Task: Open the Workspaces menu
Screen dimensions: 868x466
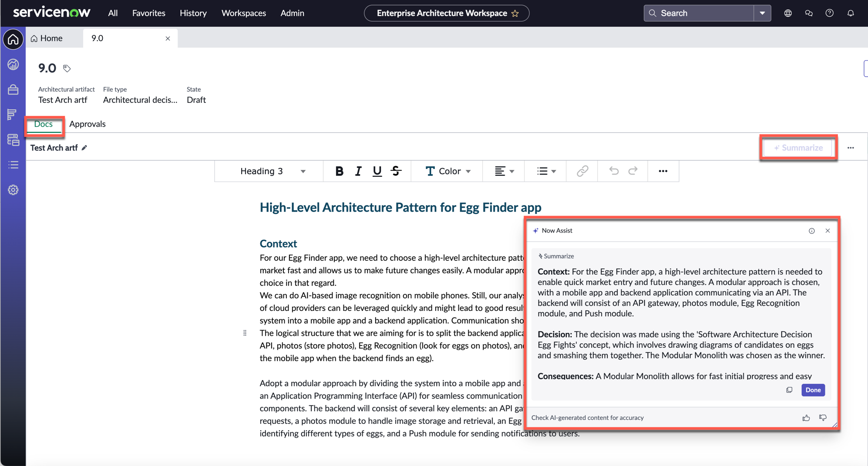Action: [x=244, y=13]
